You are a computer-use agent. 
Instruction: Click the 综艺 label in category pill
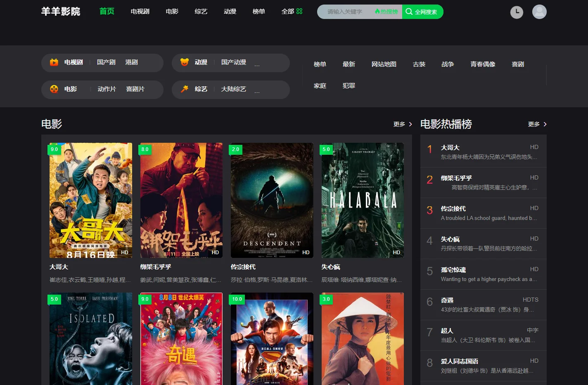[x=201, y=89]
